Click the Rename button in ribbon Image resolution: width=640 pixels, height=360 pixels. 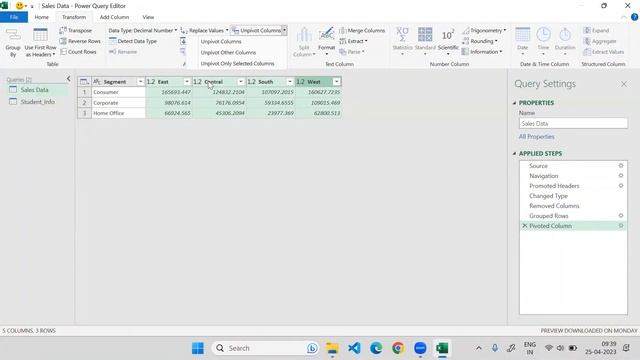click(123, 52)
